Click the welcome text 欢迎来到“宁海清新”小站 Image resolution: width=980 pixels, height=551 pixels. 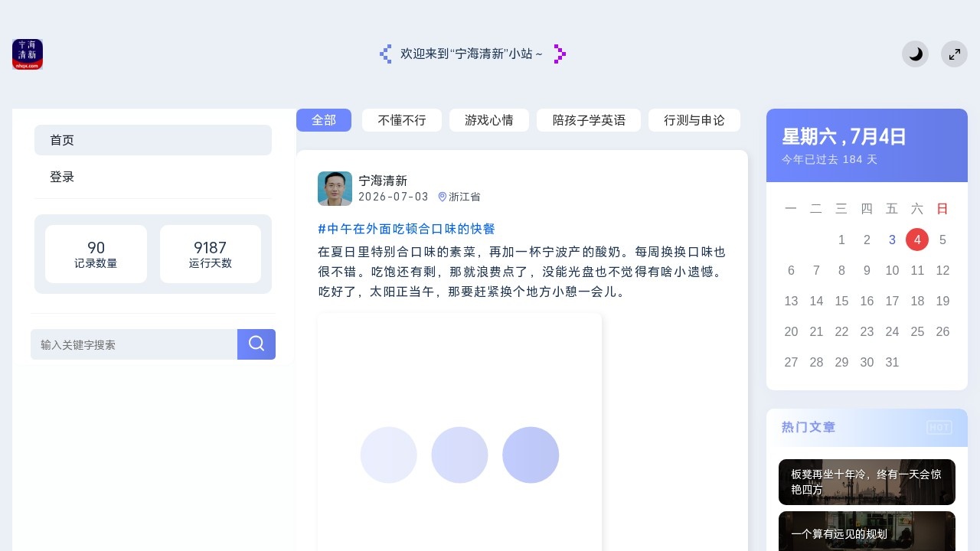(x=472, y=54)
